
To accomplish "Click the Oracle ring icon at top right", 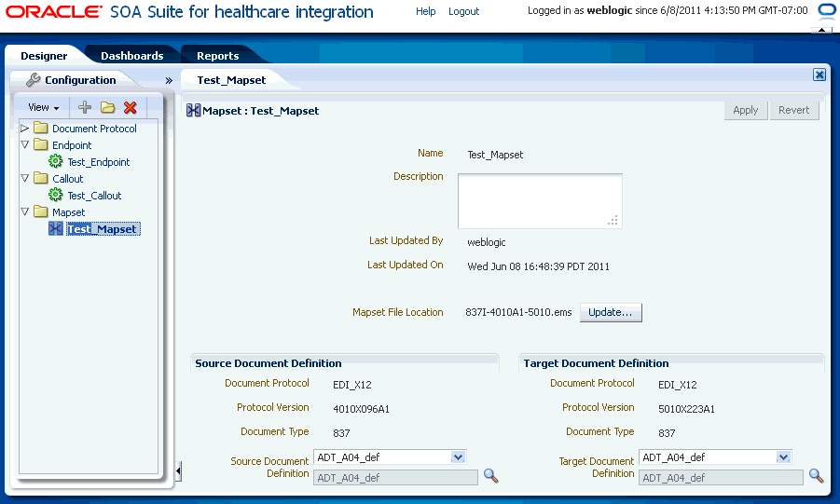I will 828,10.
